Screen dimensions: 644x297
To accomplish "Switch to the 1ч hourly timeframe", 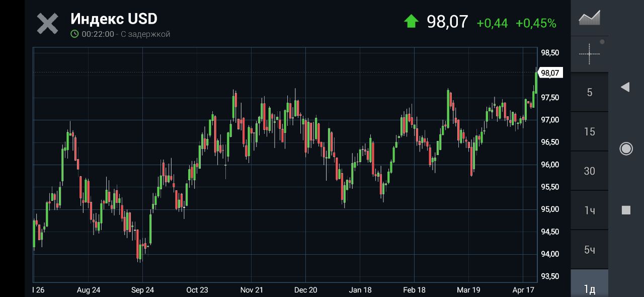I will (590, 210).
